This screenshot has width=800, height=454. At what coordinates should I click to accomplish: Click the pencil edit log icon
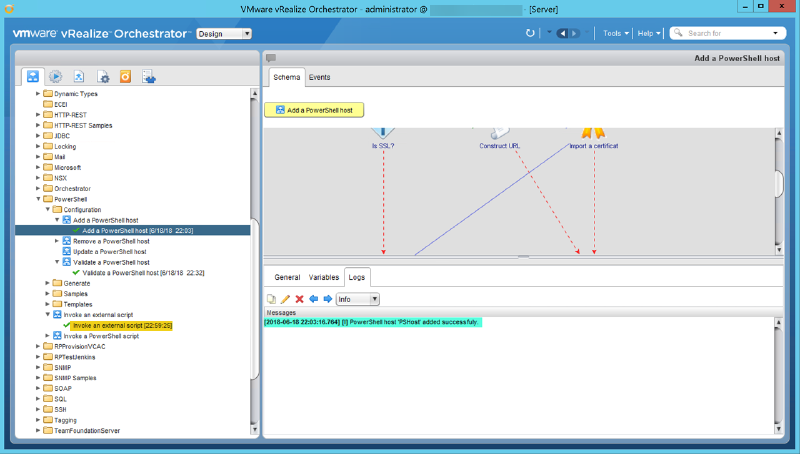coord(285,299)
